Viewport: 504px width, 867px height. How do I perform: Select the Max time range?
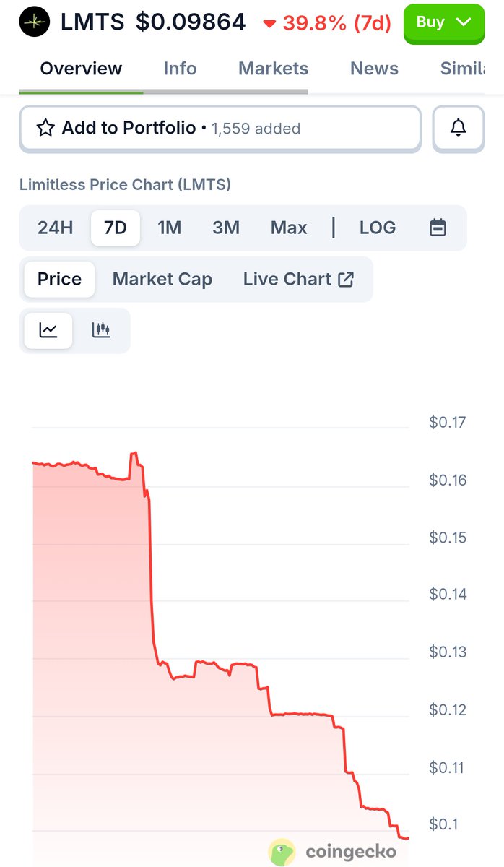coord(289,228)
